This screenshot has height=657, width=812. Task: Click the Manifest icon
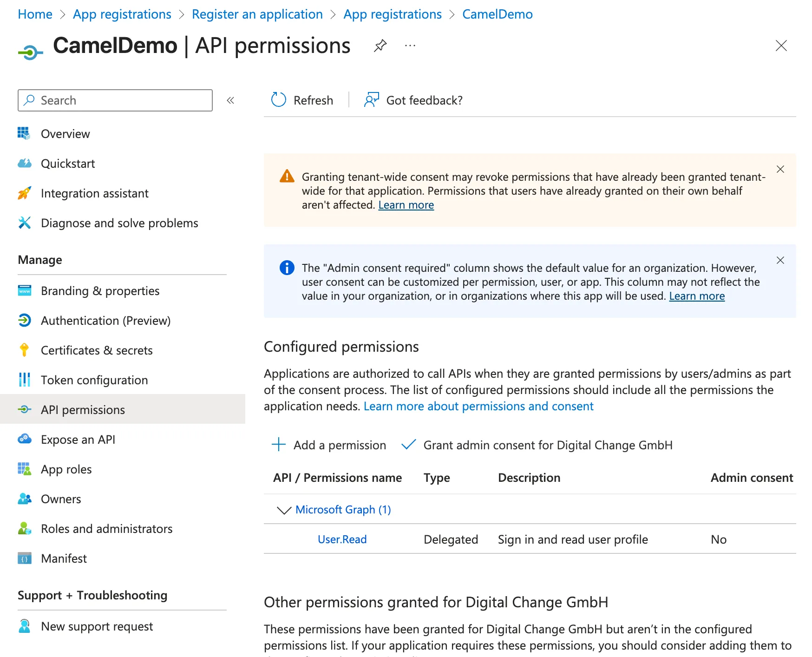click(24, 558)
